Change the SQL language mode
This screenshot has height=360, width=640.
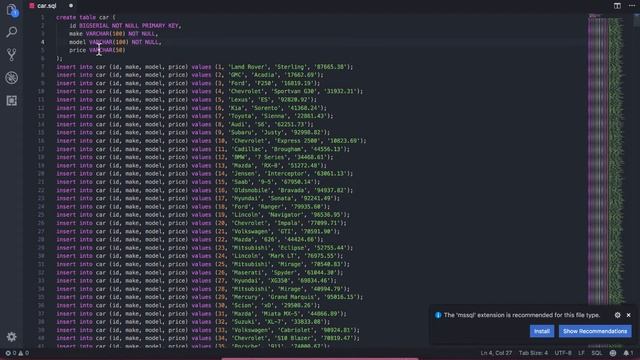[x=596, y=353]
